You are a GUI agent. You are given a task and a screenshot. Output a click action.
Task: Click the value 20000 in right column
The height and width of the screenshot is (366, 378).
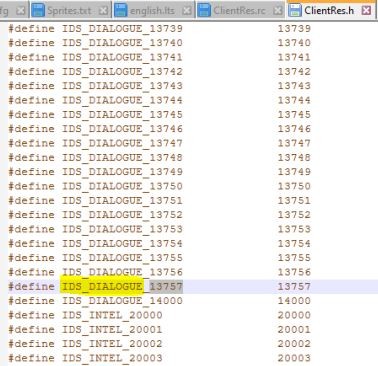click(x=294, y=315)
